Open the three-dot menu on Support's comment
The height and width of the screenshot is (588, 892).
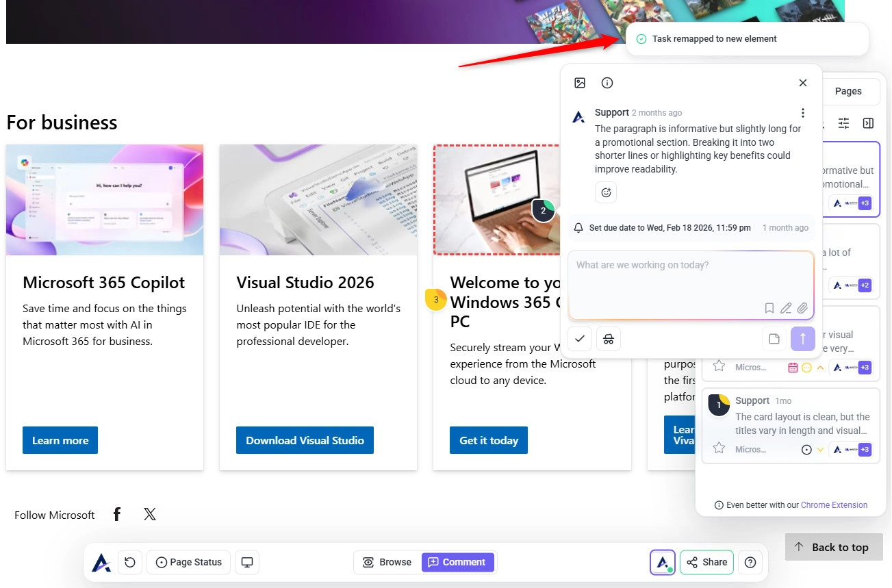[803, 113]
